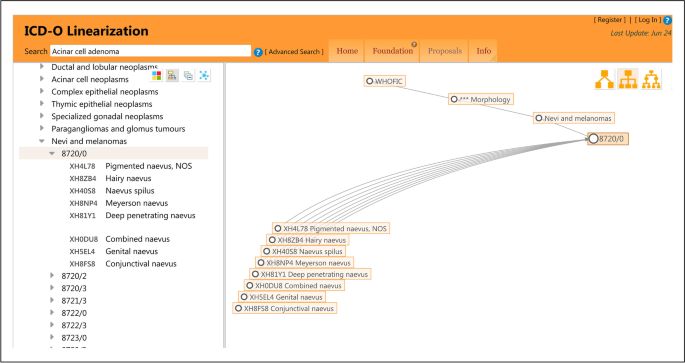Screen dimensions: 685x363
Task: Click circle on XH5EL4 Genital naevus graph node
Action: click(244, 297)
